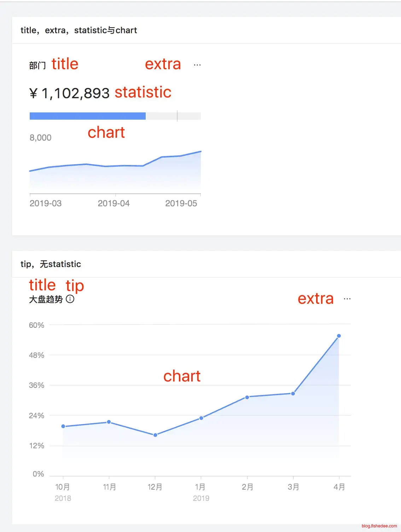The width and height of the screenshot is (401, 532).
Task: Click the "tip, 无statistic" card header
Action: coord(51,264)
